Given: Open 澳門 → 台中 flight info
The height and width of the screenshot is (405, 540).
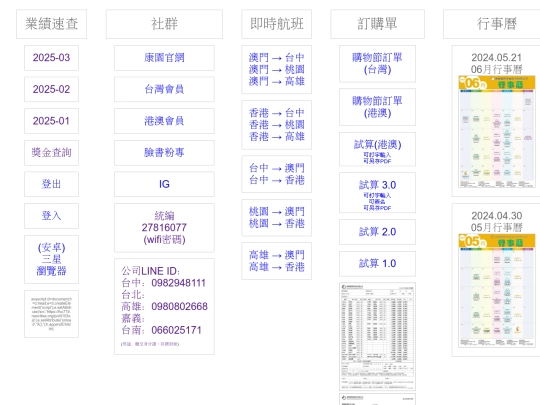Looking at the screenshot, I should [277, 58].
